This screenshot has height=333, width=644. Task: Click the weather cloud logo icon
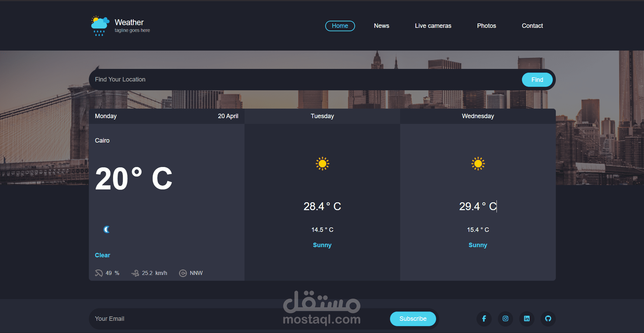pyautogui.click(x=99, y=24)
